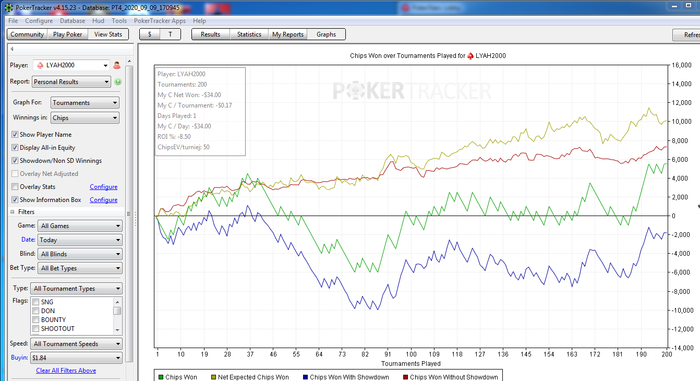Switch to the View Stats tab
700x381 pixels.
(108, 34)
